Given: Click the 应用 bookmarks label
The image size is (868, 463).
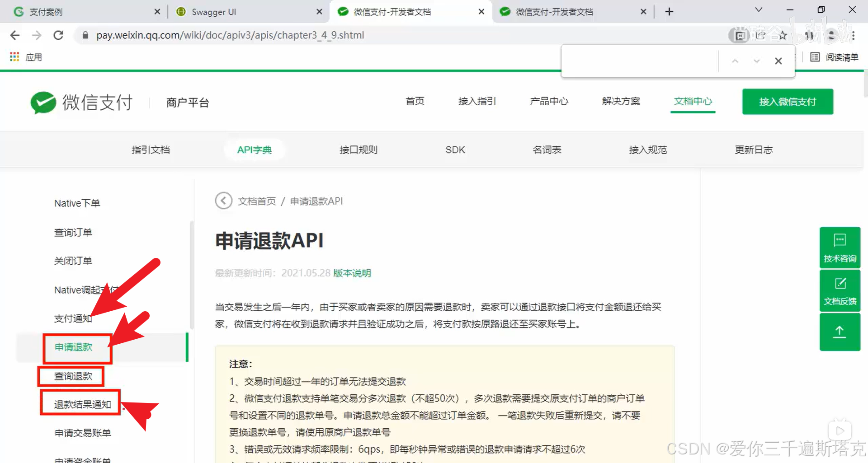Looking at the screenshot, I should point(34,57).
